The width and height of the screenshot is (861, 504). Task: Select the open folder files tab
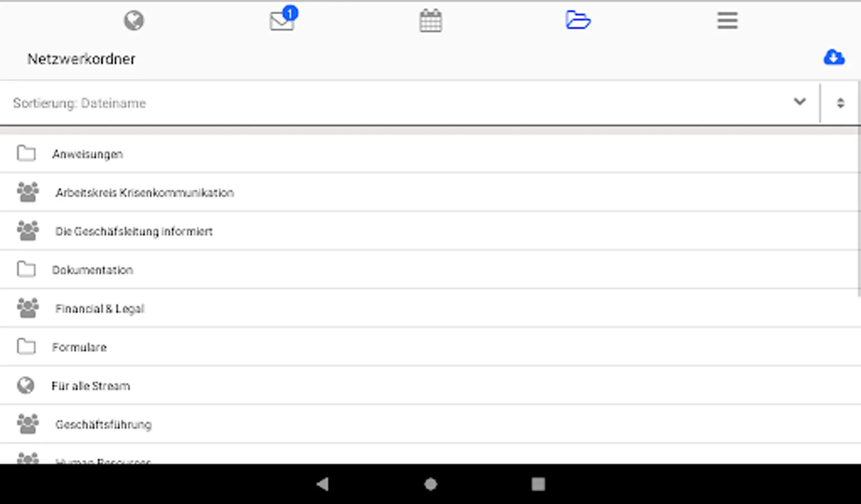tap(578, 20)
